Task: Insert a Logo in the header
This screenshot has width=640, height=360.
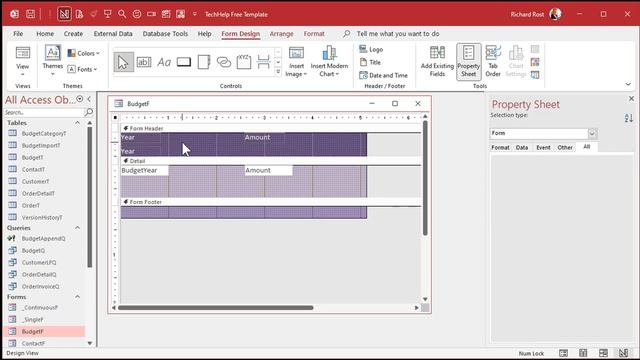Action: tap(371, 49)
